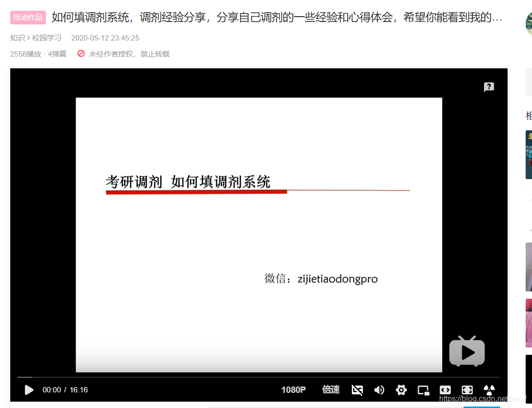
Task: Open the 校园学习 subcategory link
Action: (x=46, y=38)
